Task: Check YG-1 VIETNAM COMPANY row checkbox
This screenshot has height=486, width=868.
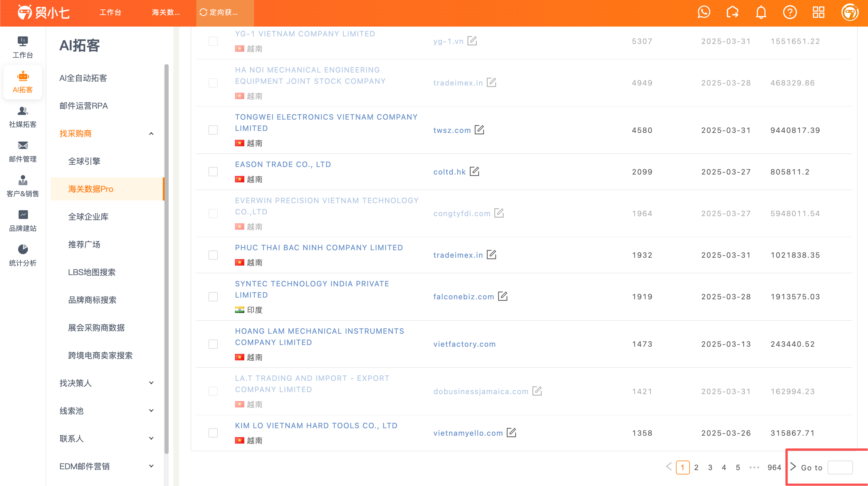Action: (213, 41)
